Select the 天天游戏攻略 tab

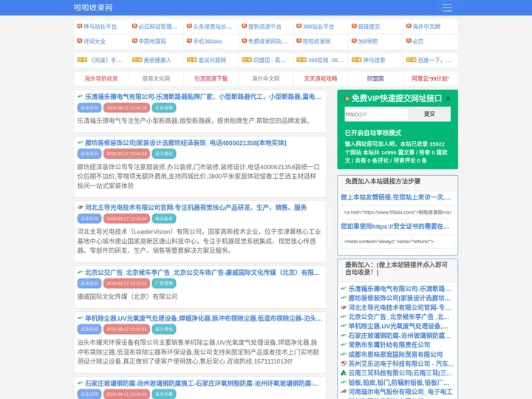coord(321,79)
